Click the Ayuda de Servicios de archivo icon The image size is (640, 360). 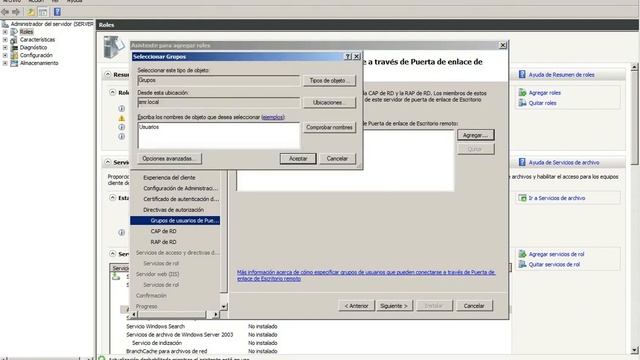tap(522, 162)
